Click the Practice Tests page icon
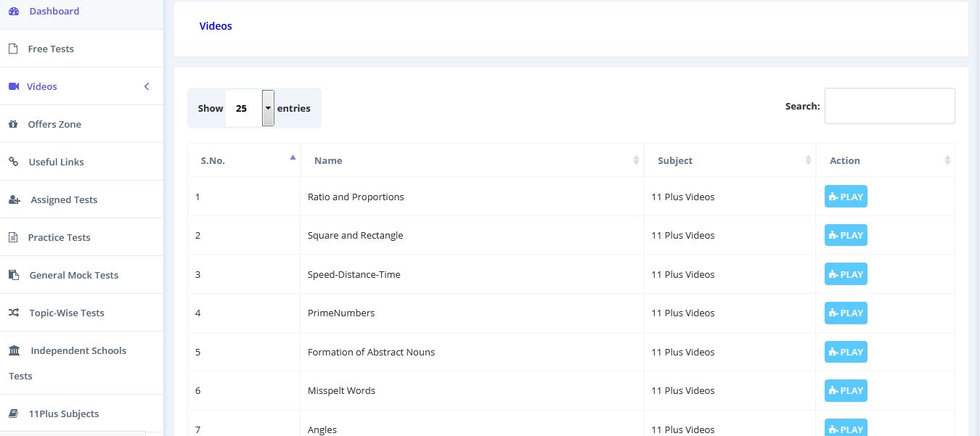 pos(12,237)
